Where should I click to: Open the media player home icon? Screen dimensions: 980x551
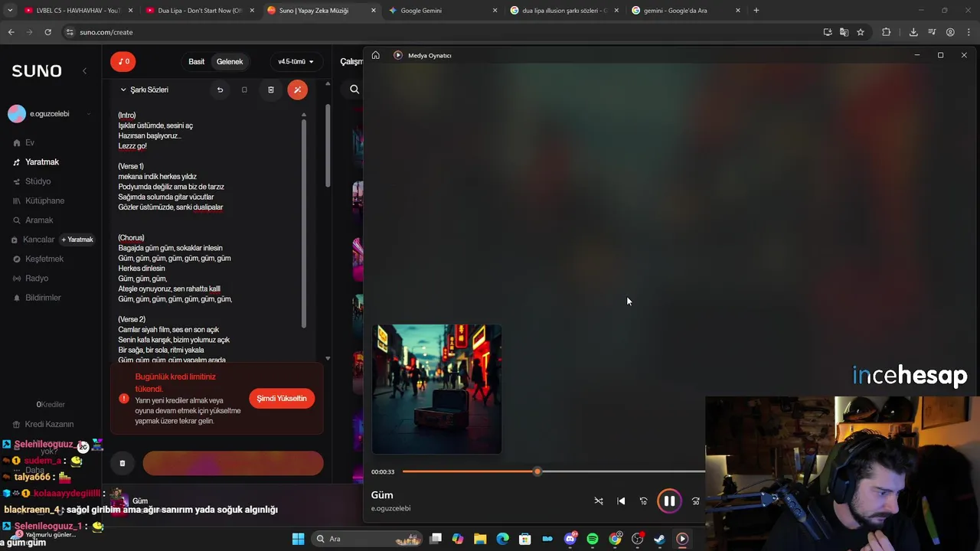tap(375, 55)
